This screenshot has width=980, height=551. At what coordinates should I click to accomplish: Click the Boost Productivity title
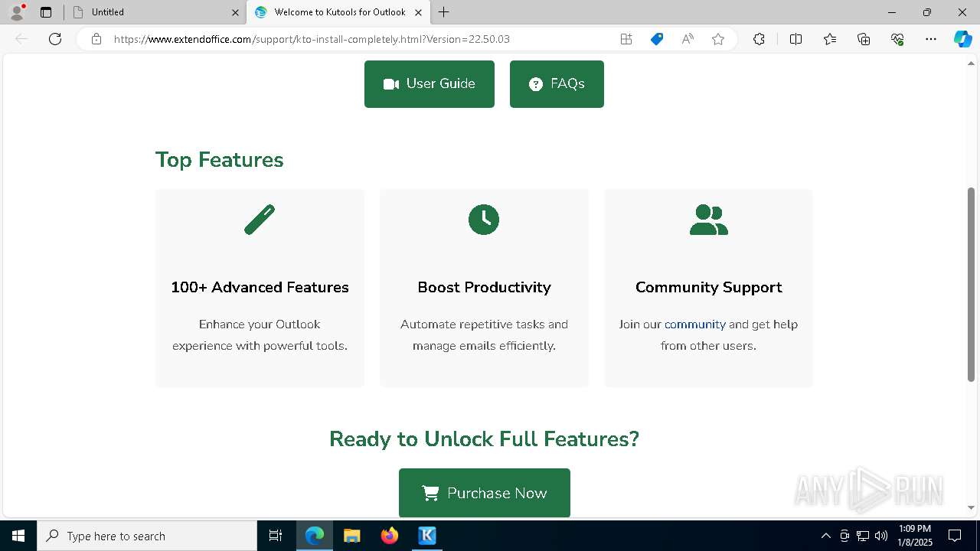pos(484,287)
